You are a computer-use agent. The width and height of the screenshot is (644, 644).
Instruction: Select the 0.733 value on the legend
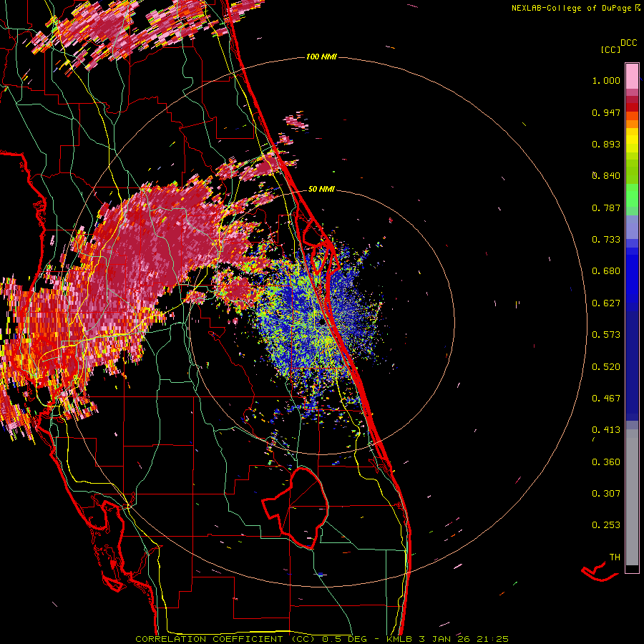606,240
